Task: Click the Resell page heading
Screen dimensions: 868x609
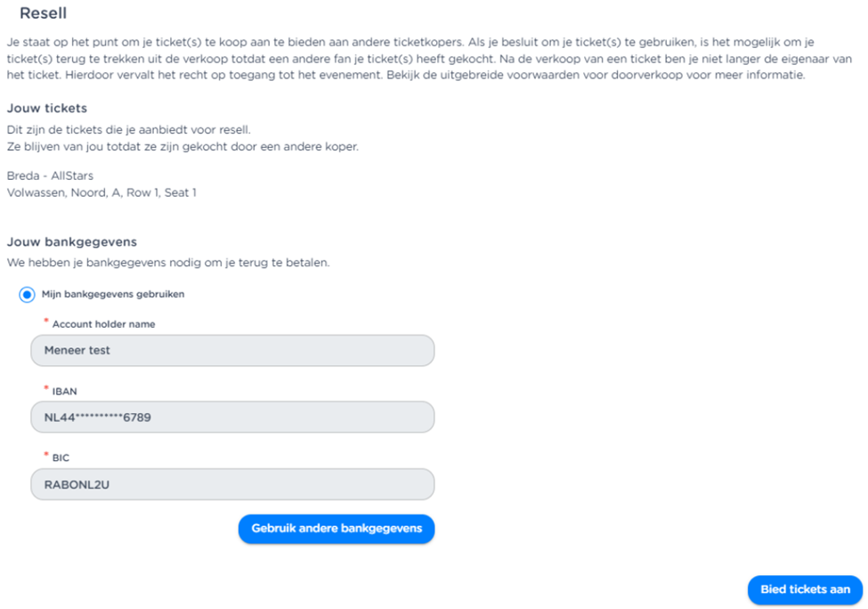Action: click(43, 14)
